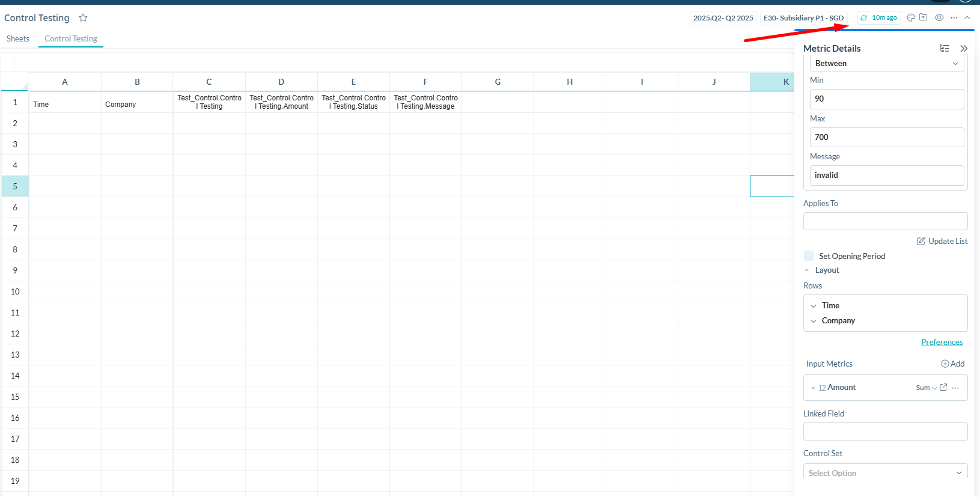Open the Control Set Select Option dropdown
980x497 pixels.
tap(885, 473)
